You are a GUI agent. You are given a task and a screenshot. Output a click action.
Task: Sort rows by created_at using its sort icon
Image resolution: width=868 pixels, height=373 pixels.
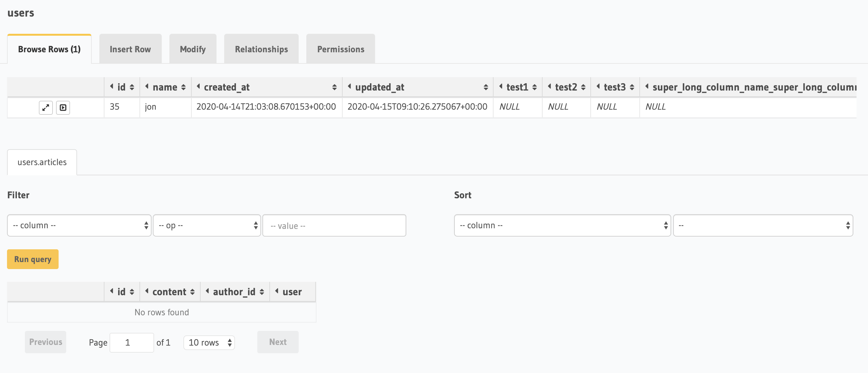click(335, 87)
